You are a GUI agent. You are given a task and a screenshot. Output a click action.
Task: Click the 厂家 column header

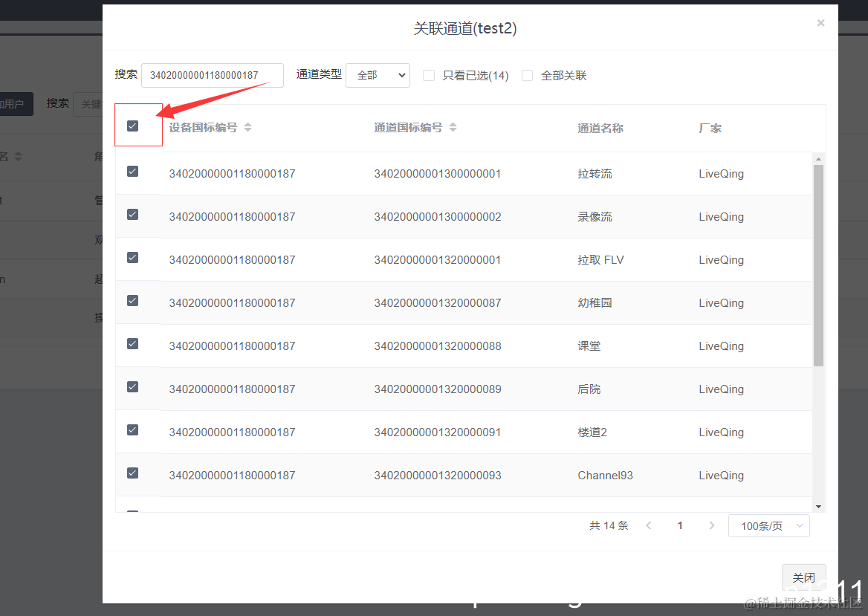point(710,129)
